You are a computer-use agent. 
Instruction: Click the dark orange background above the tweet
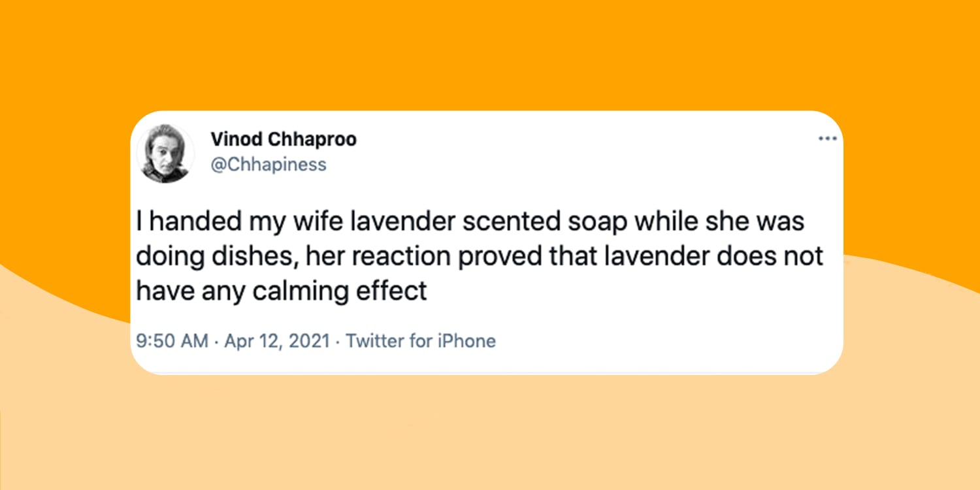pos(490,52)
